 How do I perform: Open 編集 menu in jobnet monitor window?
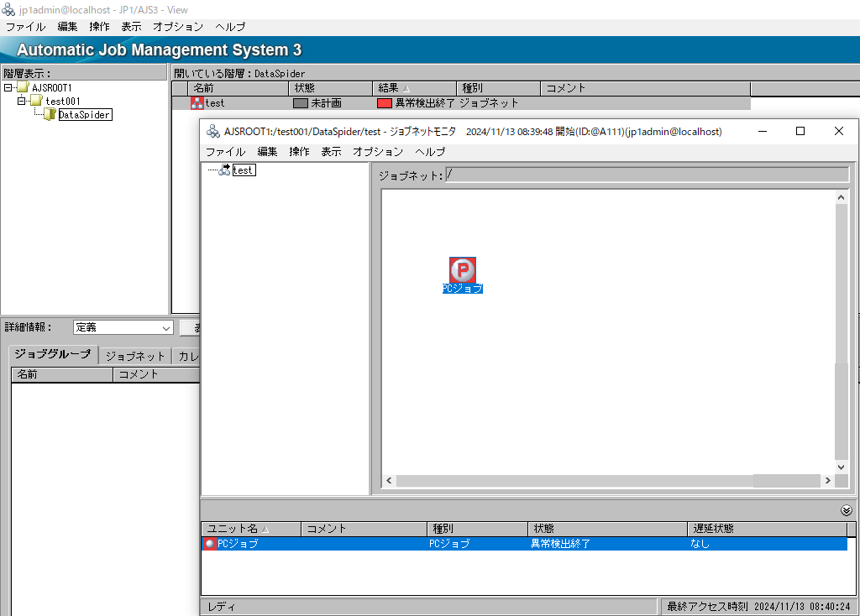click(267, 152)
